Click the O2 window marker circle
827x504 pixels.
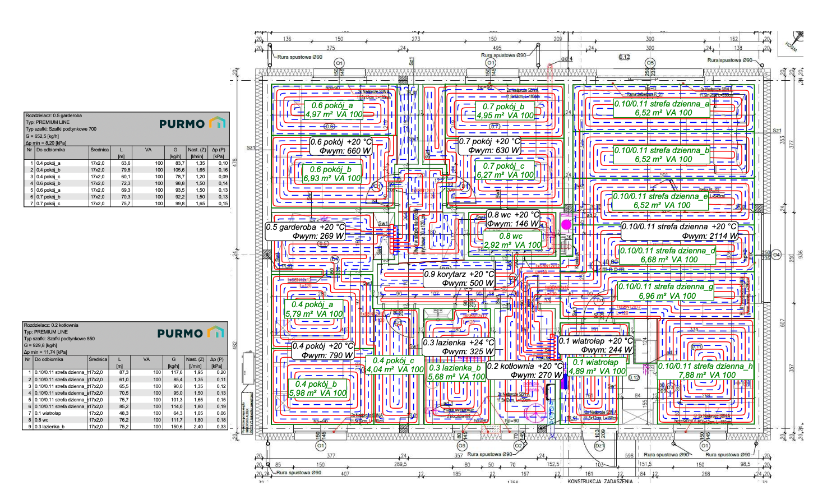point(519,446)
